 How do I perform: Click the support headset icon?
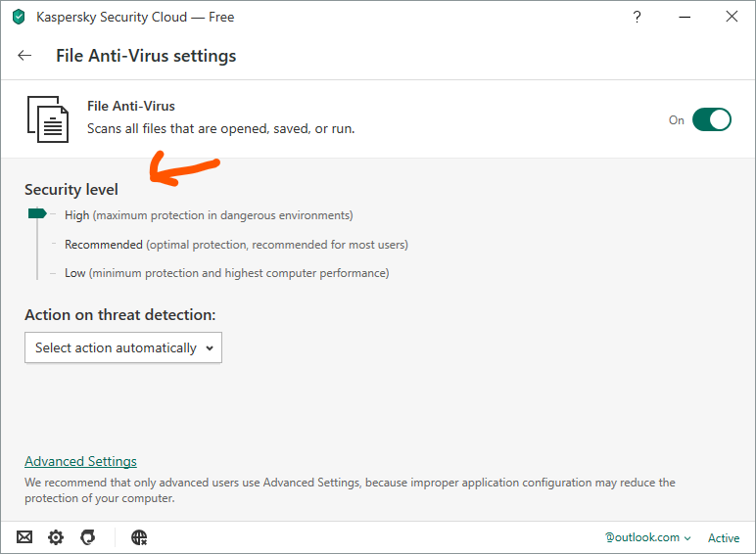point(87,537)
